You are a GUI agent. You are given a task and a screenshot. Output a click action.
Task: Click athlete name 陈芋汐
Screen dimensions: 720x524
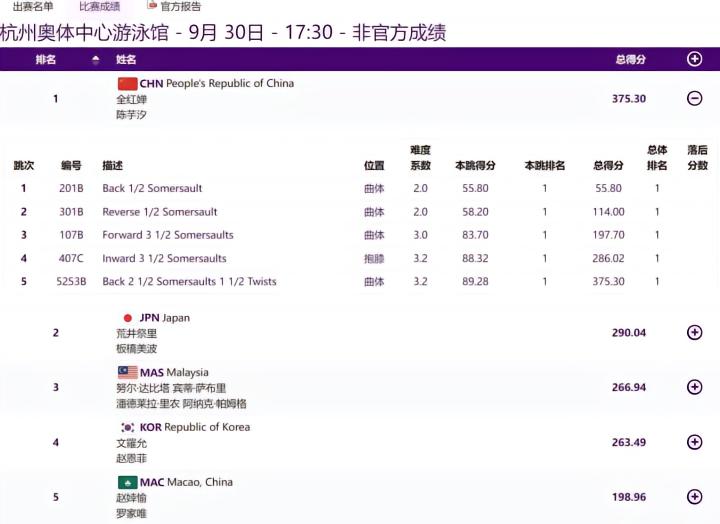tap(132, 115)
